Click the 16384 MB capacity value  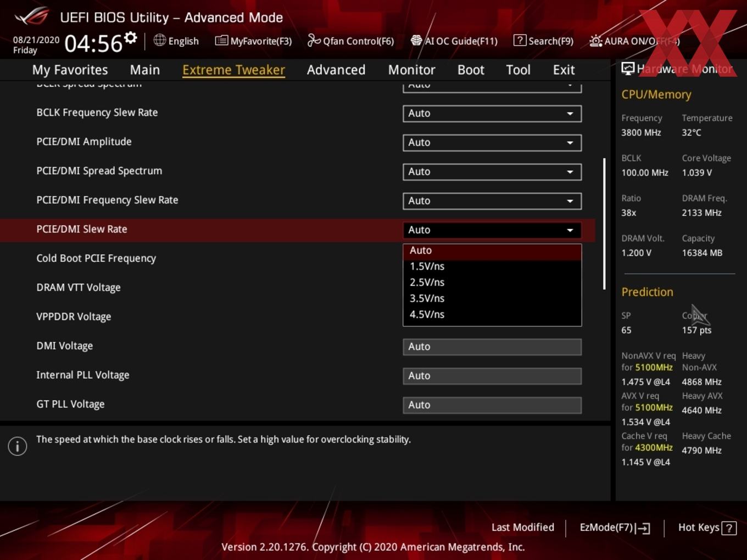click(x=702, y=253)
